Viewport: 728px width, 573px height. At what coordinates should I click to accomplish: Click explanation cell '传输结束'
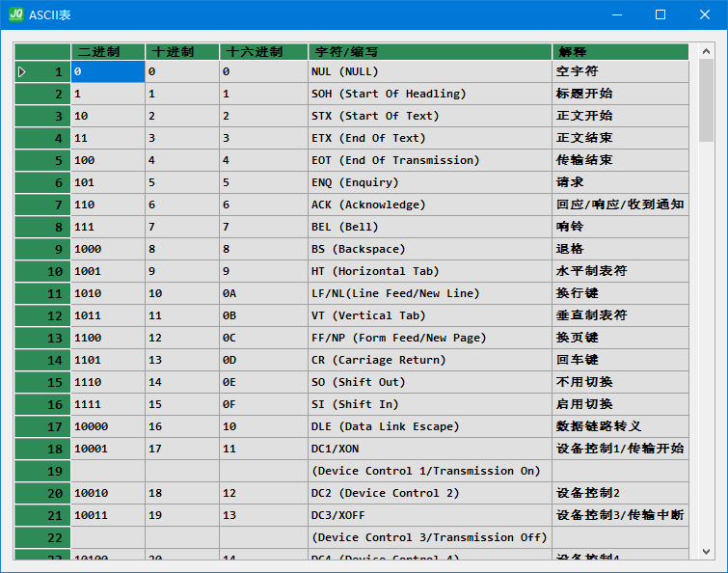pyautogui.click(x=620, y=160)
